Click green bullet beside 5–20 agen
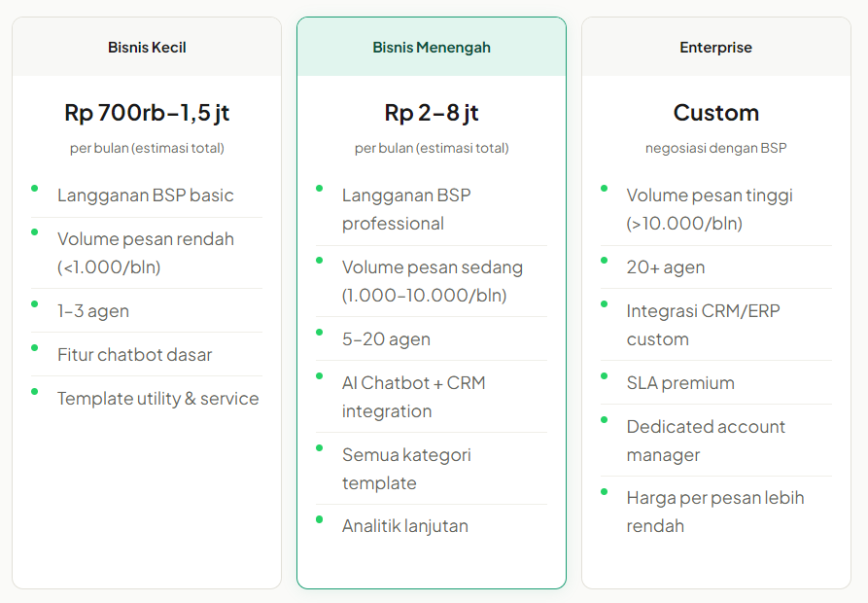Image resolution: width=868 pixels, height=603 pixels. click(320, 332)
